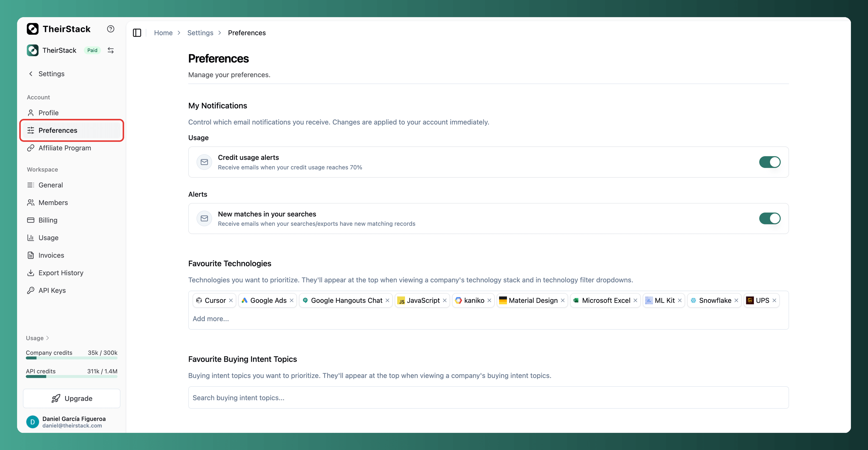Click the workspace switch arrows icon
Viewport: 868px width, 450px height.
pyautogui.click(x=110, y=50)
